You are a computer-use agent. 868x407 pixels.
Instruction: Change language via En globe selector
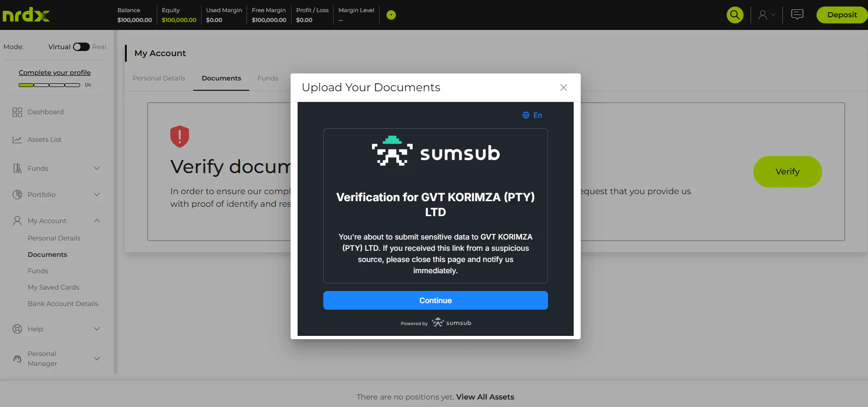tap(532, 115)
